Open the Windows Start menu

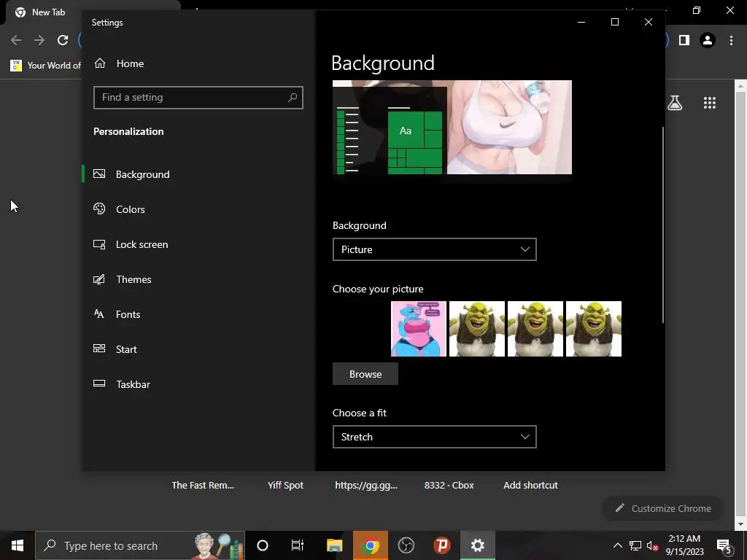click(18, 545)
